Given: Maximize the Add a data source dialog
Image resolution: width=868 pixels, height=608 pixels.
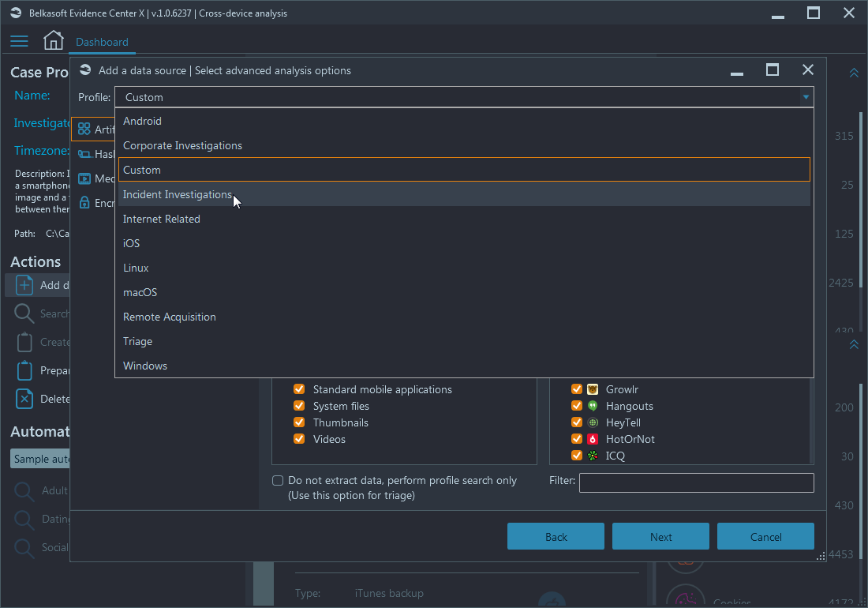Looking at the screenshot, I should (773, 69).
